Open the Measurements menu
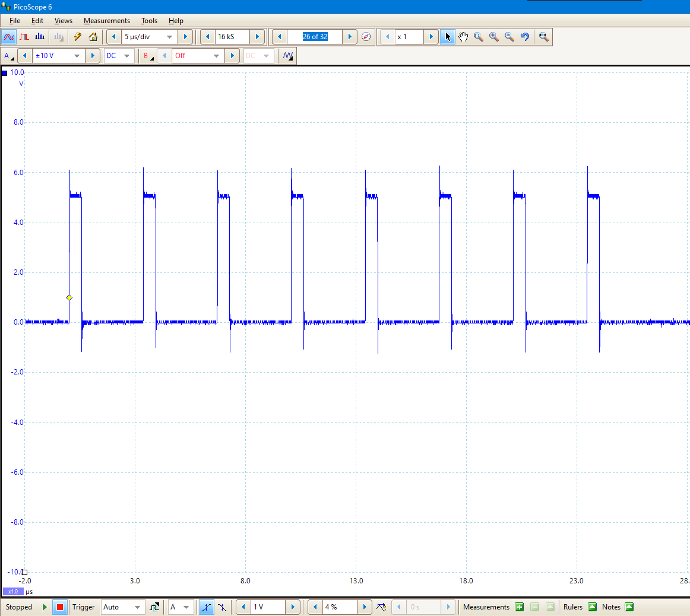The image size is (690, 616). coord(107,21)
